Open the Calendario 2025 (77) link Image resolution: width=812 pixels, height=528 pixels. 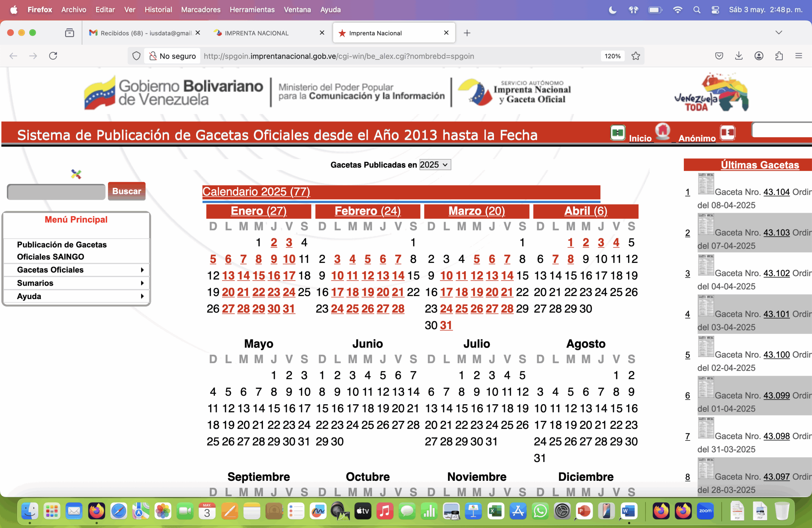click(256, 192)
